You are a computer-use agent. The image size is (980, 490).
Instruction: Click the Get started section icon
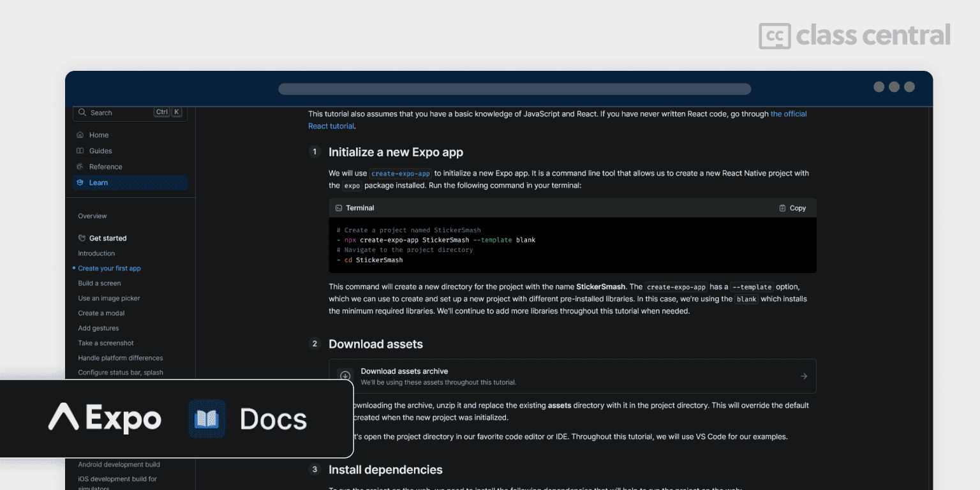tap(82, 239)
